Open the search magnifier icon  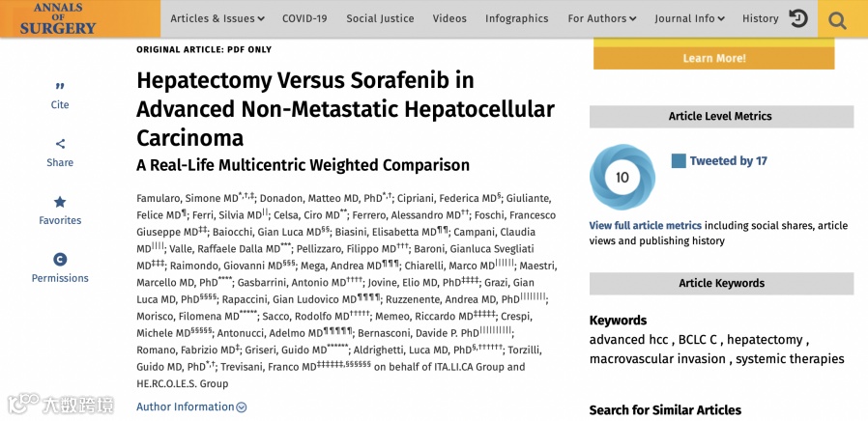pos(837,19)
